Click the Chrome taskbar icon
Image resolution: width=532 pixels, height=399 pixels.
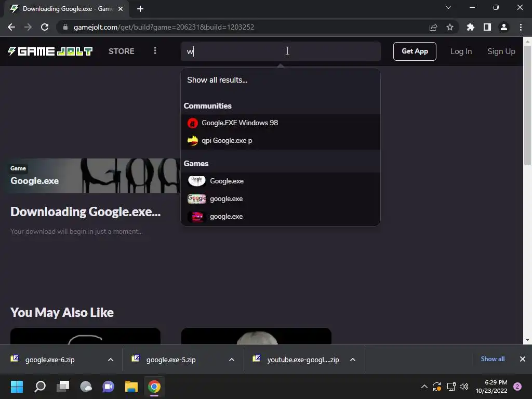(x=154, y=387)
